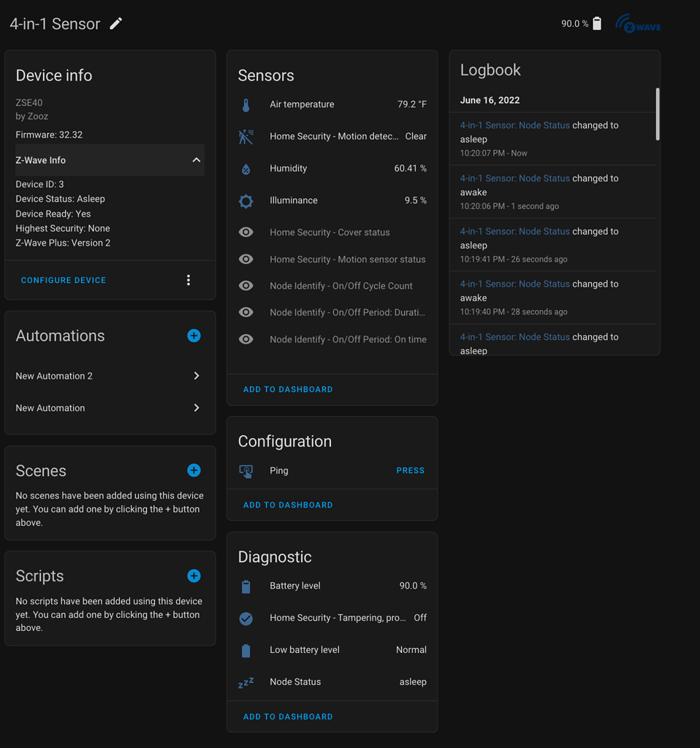
Task: Toggle eye icon for On/Off Cycle Count
Action: (246, 286)
